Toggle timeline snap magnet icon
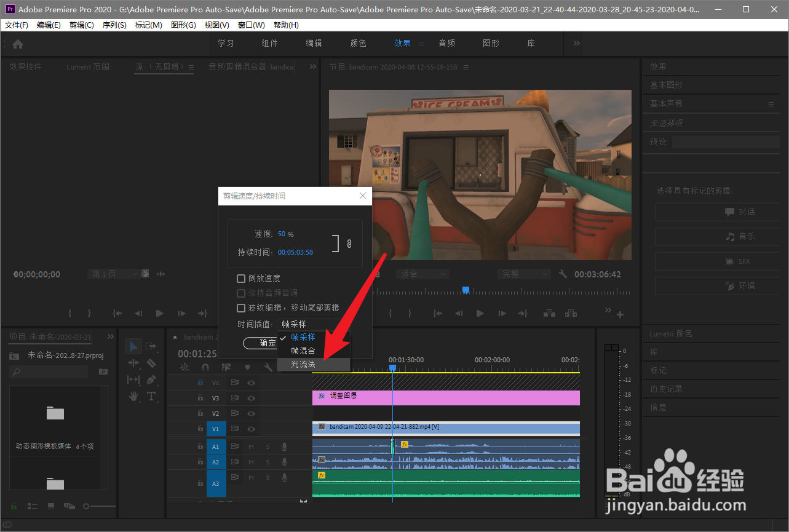The image size is (789, 532). [x=205, y=367]
